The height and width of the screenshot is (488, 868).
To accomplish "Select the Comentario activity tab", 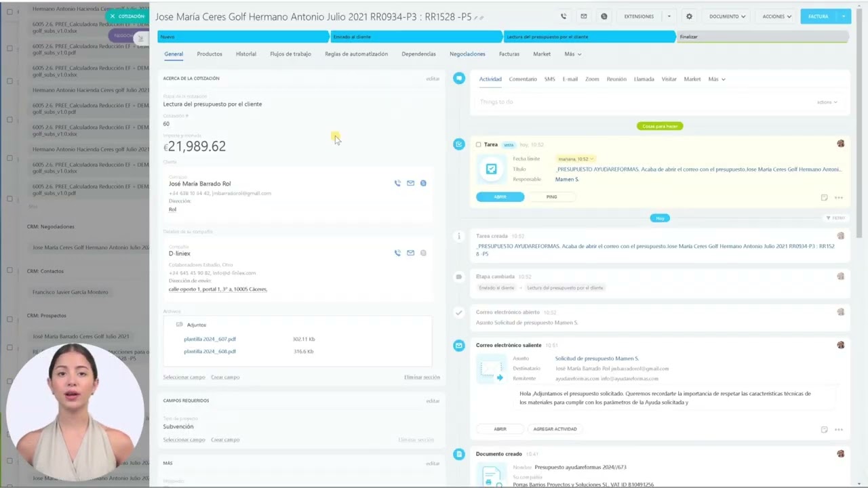I will click(523, 79).
